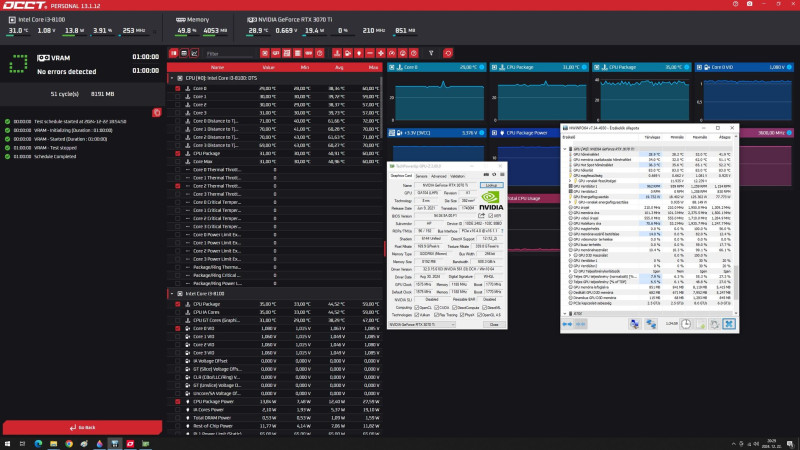The height and width of the screenshot is (450, 800).
Task: Click the red reset icon at toolbar end
Action: pyautogui.click(x=448, y=53)
